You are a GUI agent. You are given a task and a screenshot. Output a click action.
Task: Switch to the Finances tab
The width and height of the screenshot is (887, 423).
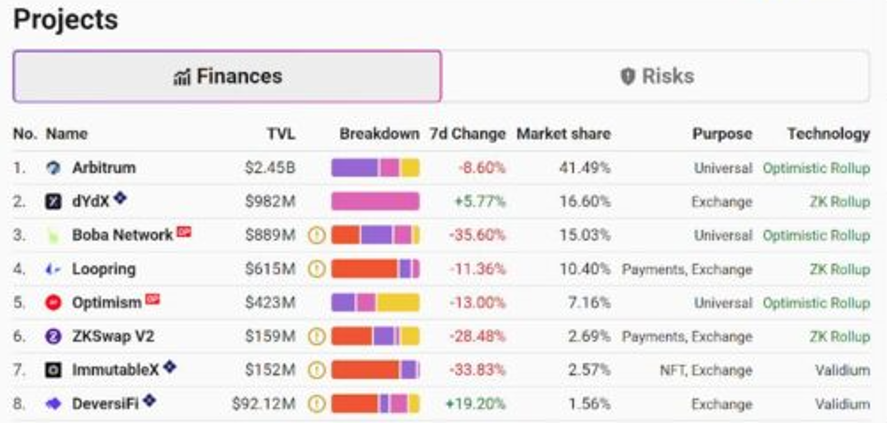pyautogui.click(x=227, y=77)
